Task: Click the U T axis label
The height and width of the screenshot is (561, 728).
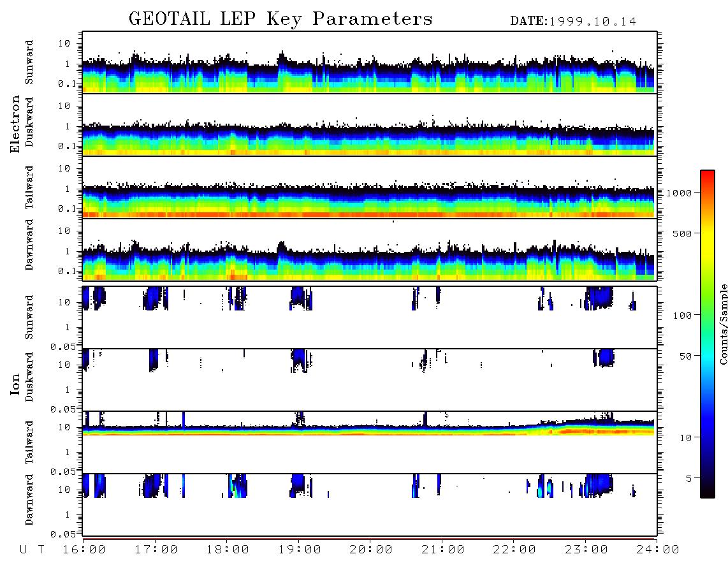Action: pos(32,550)
